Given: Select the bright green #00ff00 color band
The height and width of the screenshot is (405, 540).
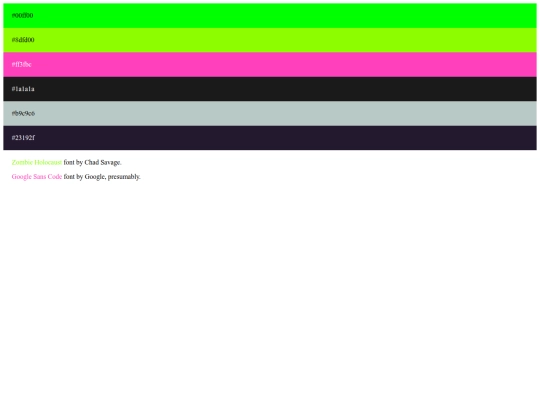Looking at the screenshot, I should (270, 15).
